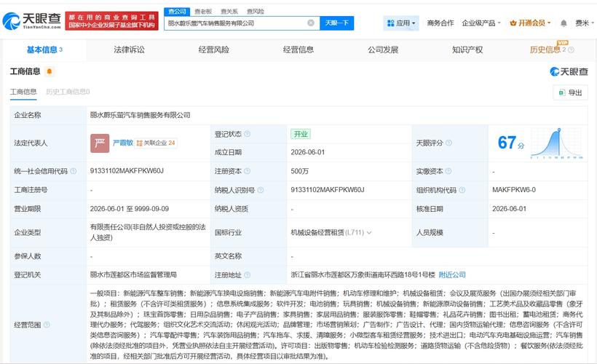Click the orange alert bell next to 工商信息
The height and width of the screenshot is (364, 597).
click(x=49, y=71)
